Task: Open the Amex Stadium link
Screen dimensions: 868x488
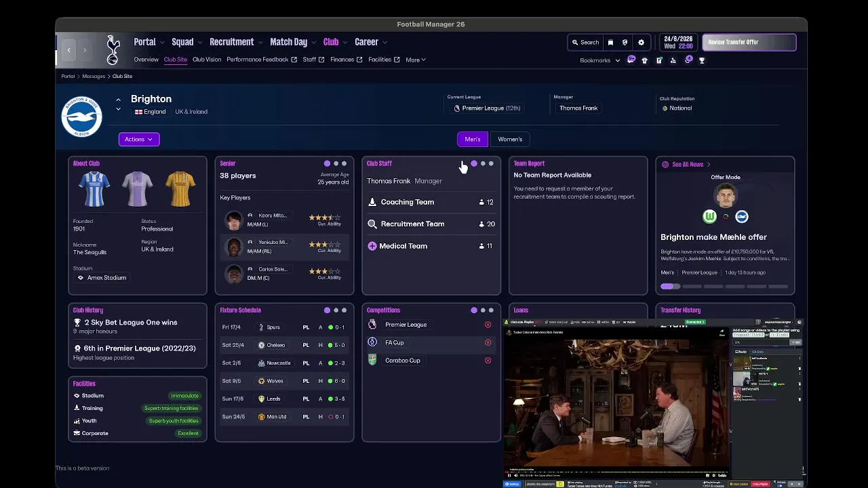Action: (x=102, y=278)
